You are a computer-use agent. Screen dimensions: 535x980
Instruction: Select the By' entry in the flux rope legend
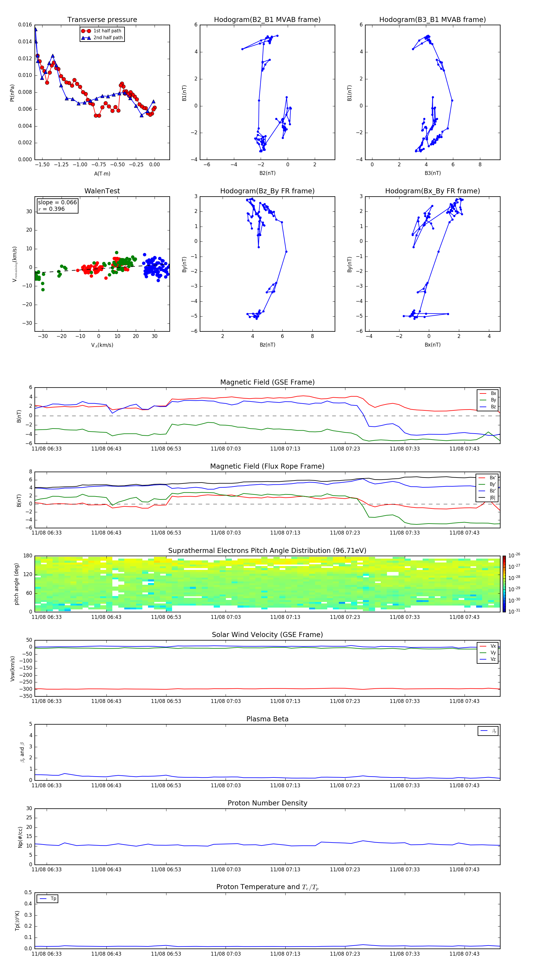[x=487, y=484]
